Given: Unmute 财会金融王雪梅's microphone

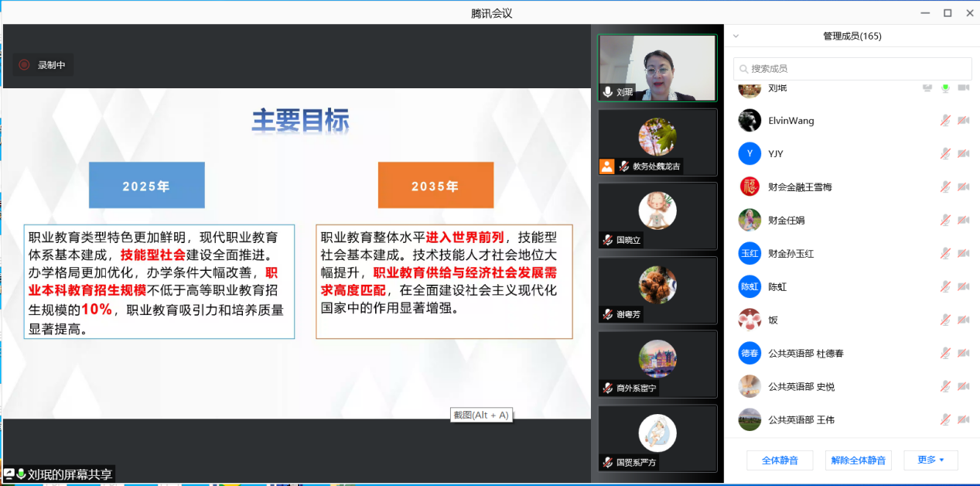Looking at the screenshot, I should 945,187.
